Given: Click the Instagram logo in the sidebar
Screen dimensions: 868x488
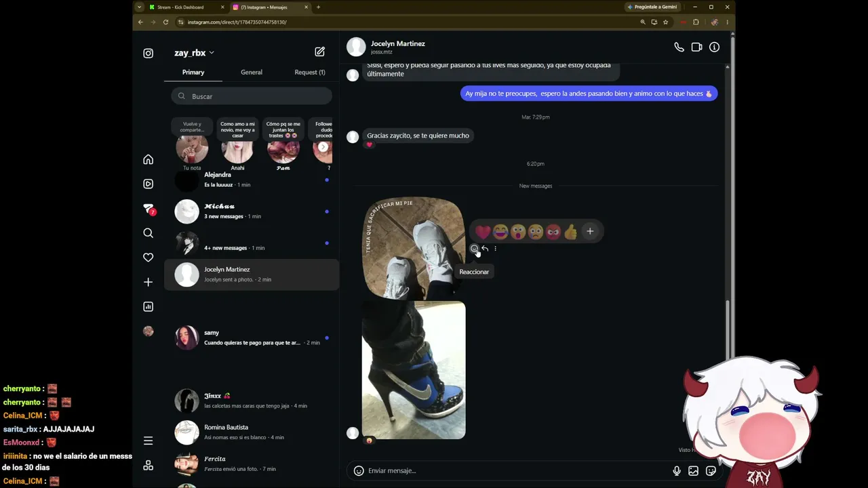Looking at the screenshot, I should click(x=149, y=53).
